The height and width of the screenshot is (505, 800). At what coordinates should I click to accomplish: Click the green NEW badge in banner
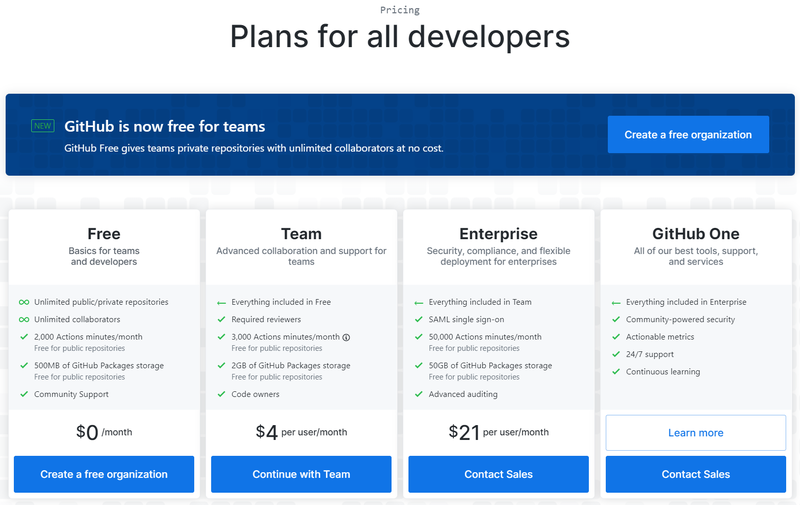(43, 125)
